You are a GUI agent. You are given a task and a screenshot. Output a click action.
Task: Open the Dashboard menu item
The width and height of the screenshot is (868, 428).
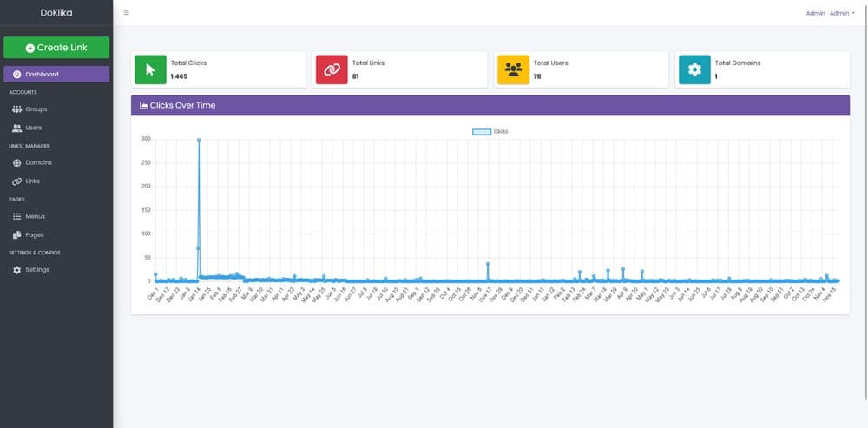coord(56,75)
